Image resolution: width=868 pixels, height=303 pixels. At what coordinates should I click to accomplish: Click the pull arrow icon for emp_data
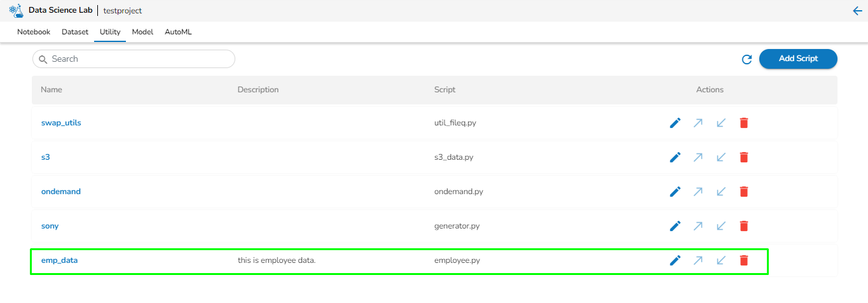point(721,260)
